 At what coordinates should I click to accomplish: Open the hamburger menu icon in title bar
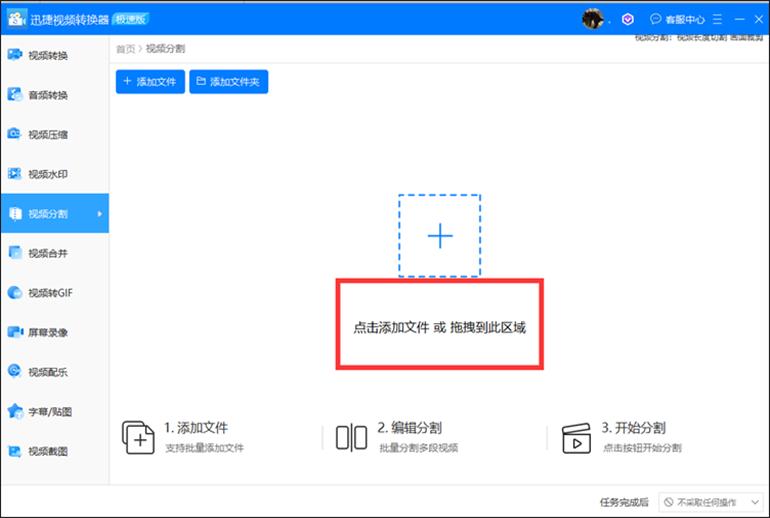[x=717, y=19]
